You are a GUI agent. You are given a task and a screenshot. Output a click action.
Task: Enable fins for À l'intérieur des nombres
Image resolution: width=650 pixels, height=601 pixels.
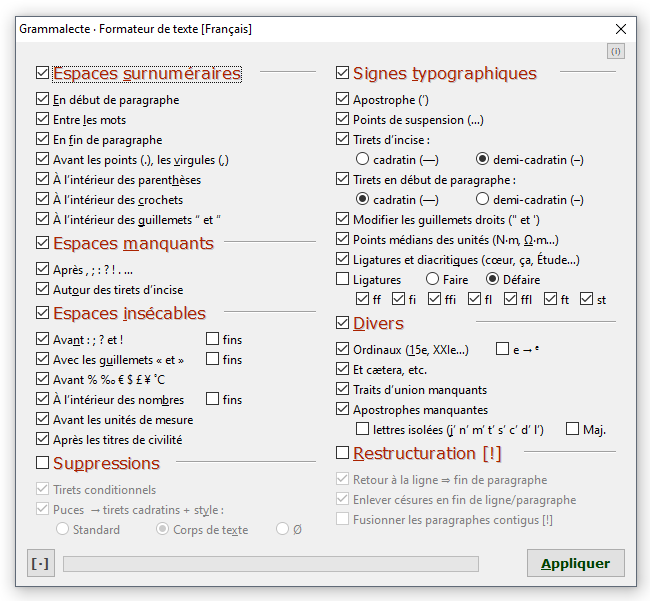[x=212, y=399]
